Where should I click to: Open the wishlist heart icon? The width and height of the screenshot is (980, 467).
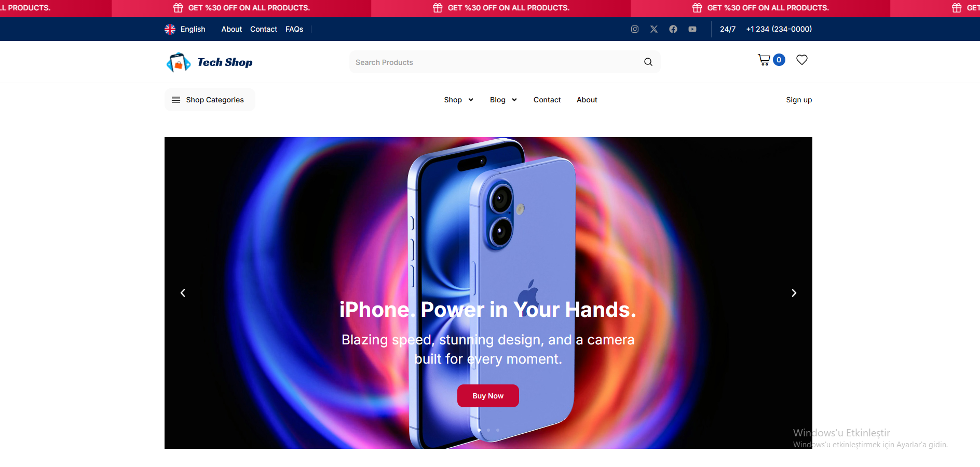pyautogui.click(x=802, y=60)
